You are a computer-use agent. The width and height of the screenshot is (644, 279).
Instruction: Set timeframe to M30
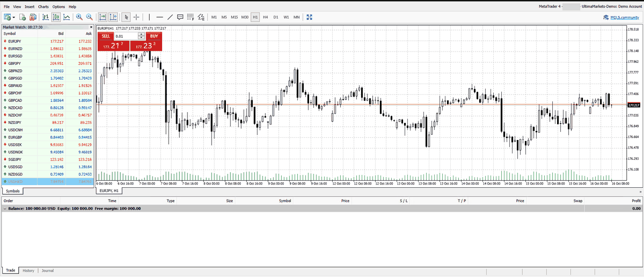click(245, 17)
